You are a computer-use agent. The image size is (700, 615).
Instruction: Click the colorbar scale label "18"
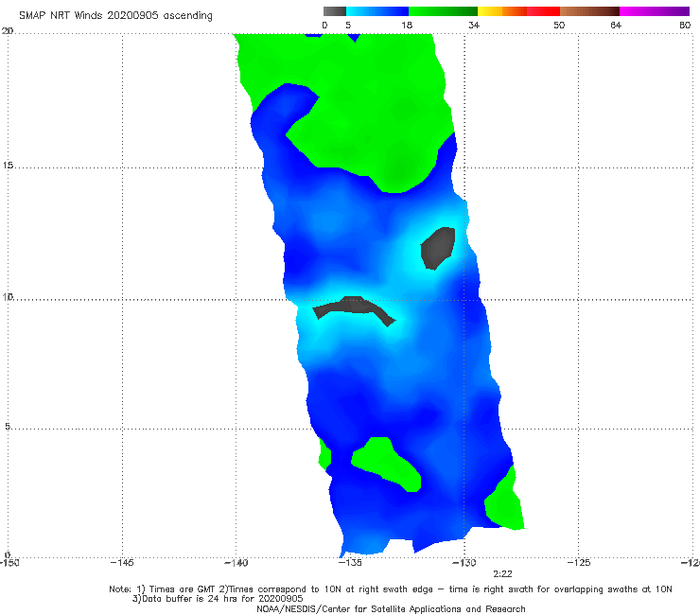(407, 25)
